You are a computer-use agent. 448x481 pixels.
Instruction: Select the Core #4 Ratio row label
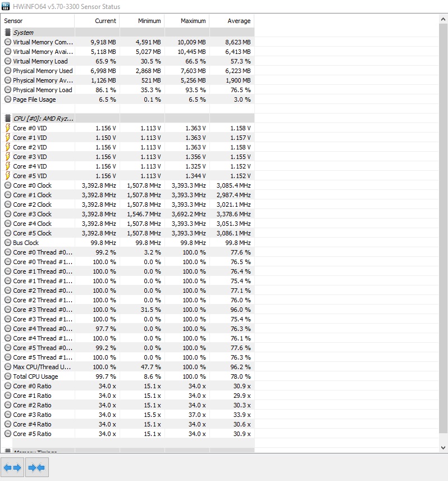point(32,424)
